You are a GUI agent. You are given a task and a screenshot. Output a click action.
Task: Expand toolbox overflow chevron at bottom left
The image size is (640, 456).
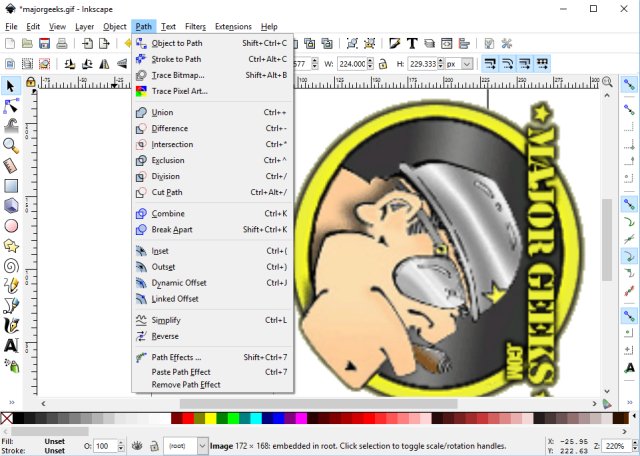pyautogui.click(x=11, y=403)
